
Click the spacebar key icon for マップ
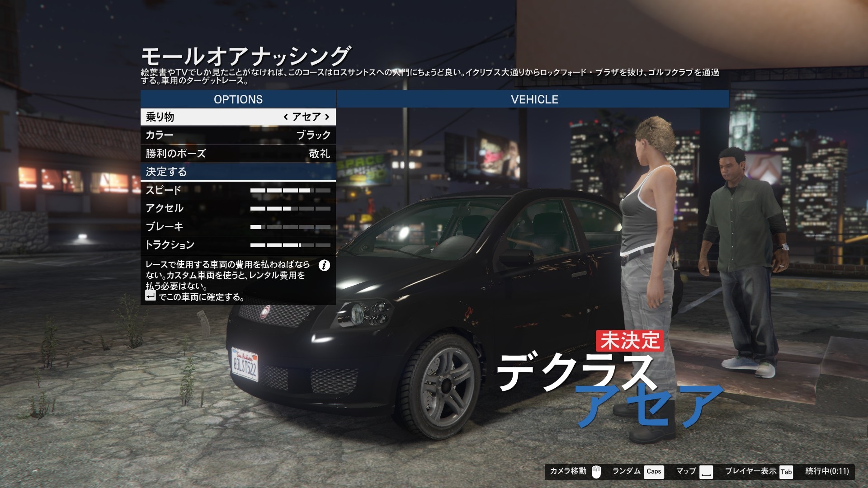pos(706,472)
